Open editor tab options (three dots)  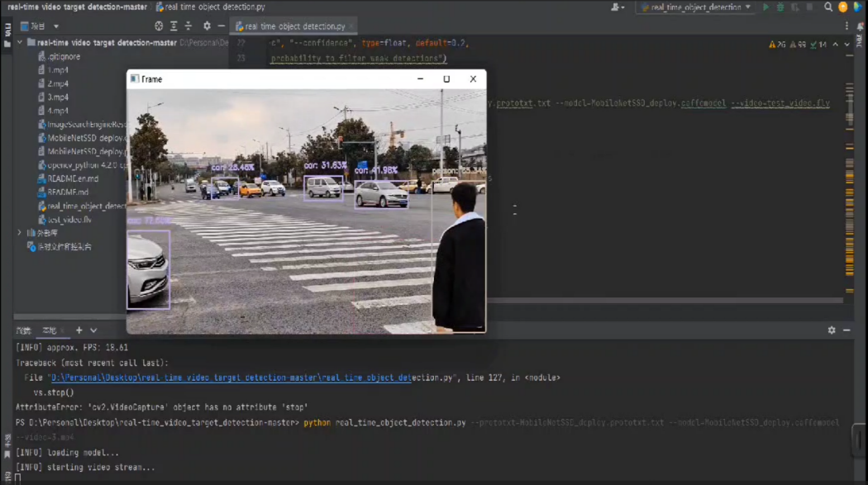(x=847, y=26)
